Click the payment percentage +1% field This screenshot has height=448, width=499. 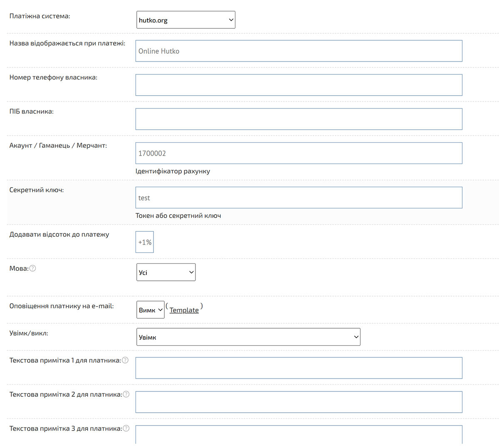tap(145, 242)
